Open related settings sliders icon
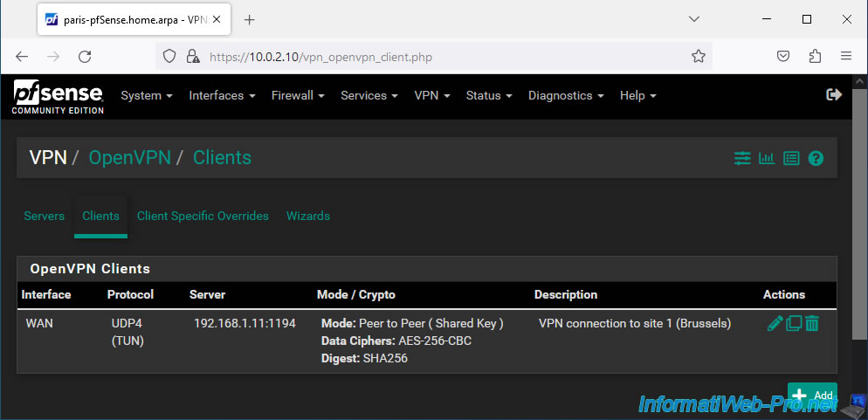Viewport: 868px width, 420px height. (741, 158)
